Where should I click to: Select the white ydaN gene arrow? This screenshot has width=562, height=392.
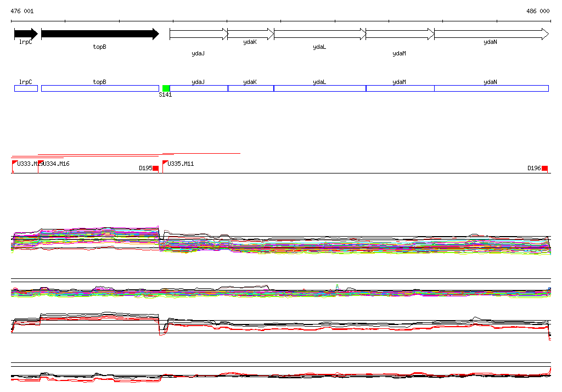click(x=491, y=34)
